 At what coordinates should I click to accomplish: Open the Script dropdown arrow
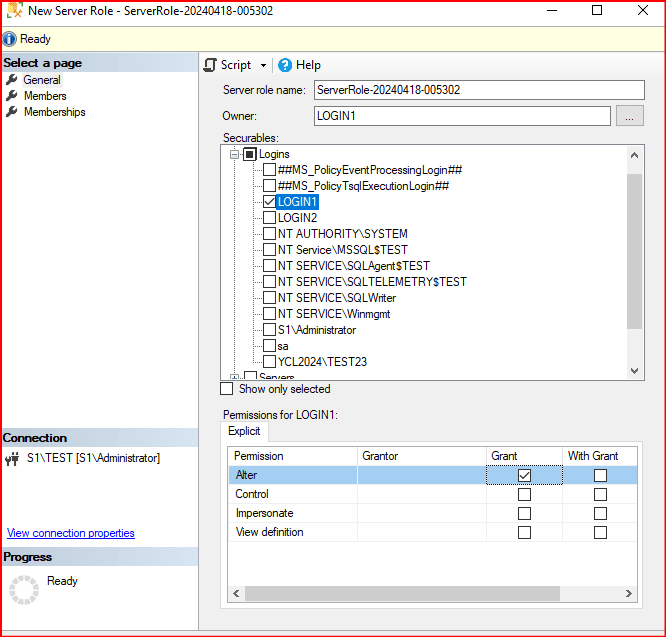(264, 66)
